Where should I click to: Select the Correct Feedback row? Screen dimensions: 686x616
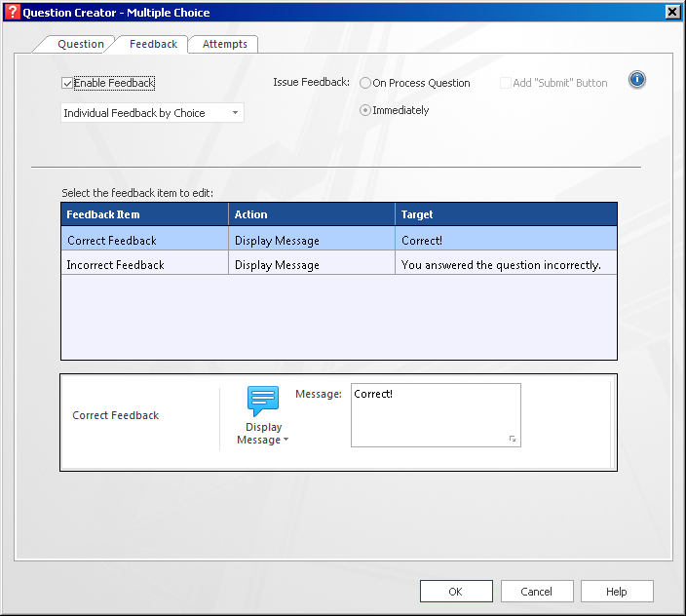click(x=339, y=239)
